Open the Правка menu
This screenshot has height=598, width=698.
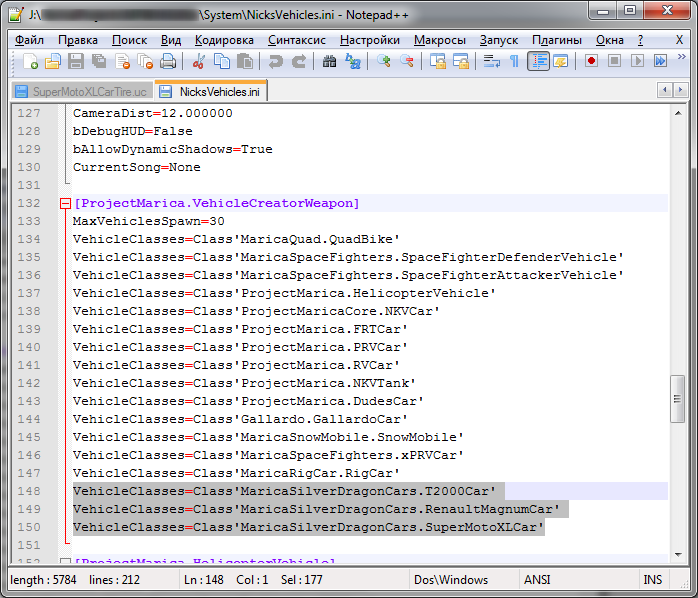click(x=78, y=40)
